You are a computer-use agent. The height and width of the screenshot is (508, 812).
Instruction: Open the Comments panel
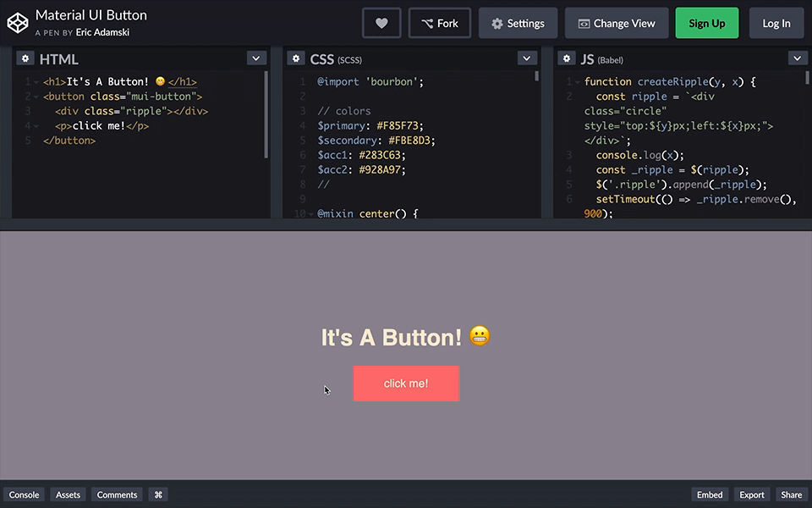click(x=116, y=494)
